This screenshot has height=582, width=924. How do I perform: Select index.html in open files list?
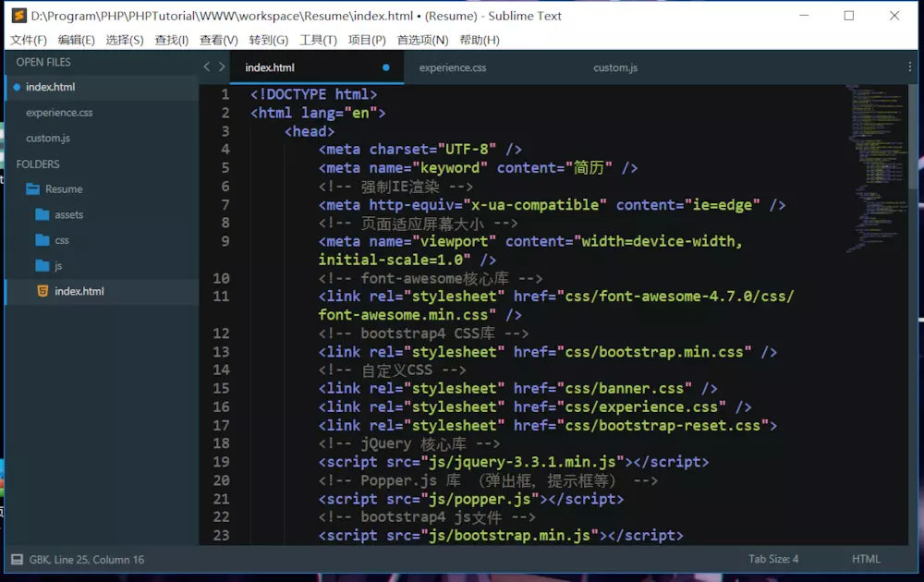[x=50, y=87]
